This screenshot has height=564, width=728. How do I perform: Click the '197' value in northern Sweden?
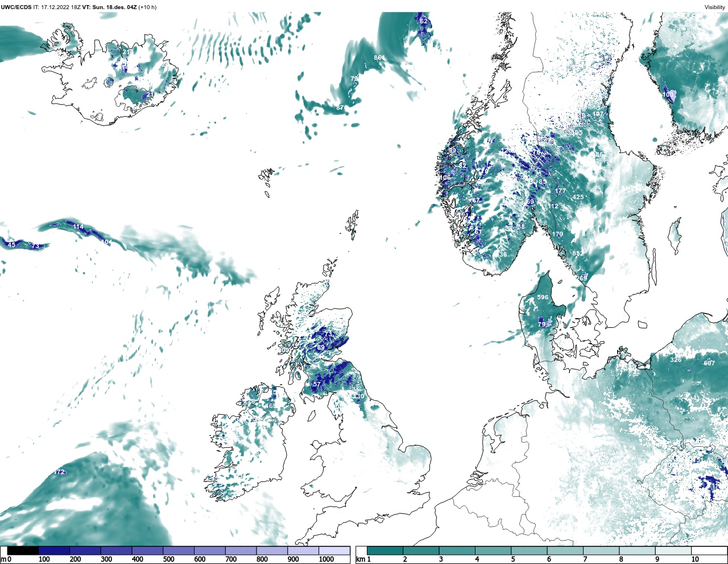pos(598,114)
